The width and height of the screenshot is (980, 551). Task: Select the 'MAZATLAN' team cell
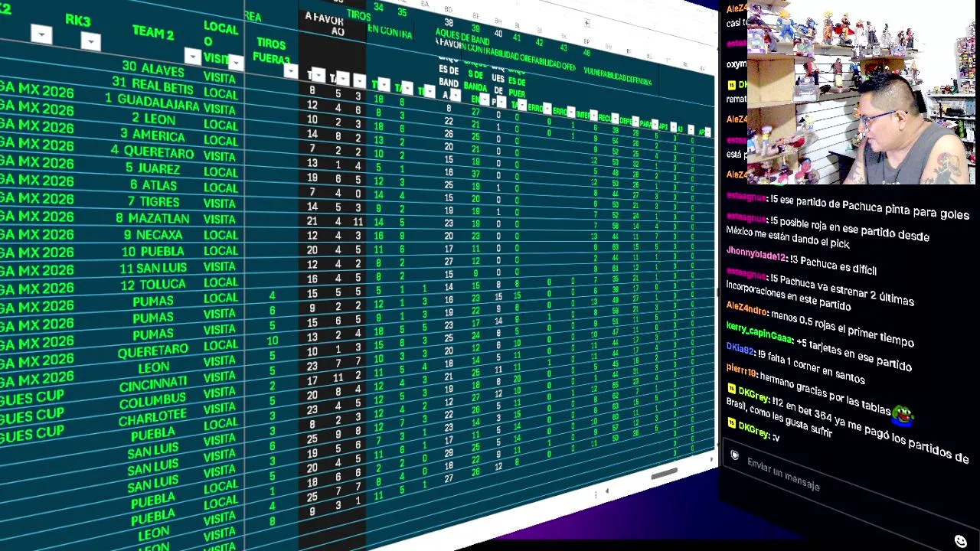152,218
